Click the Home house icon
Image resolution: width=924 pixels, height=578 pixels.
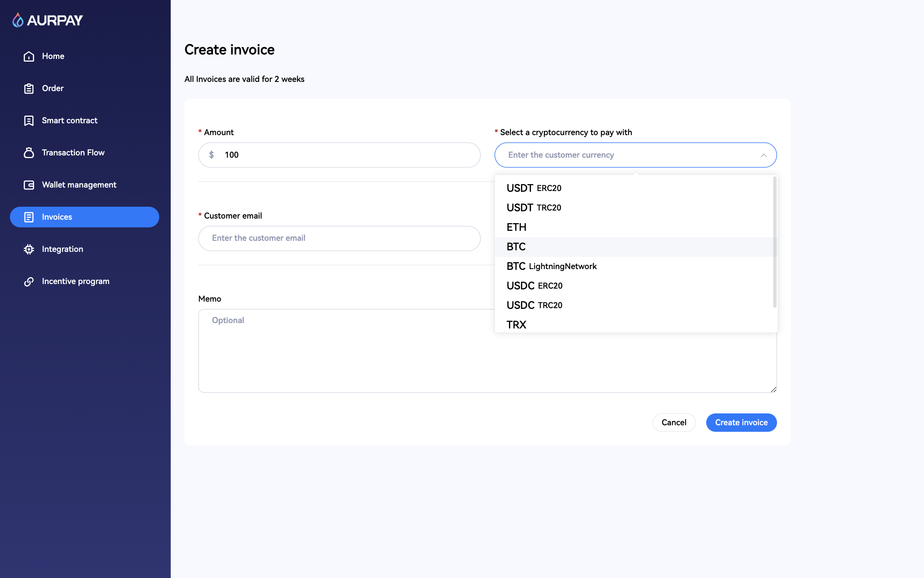tap(29, 56)
